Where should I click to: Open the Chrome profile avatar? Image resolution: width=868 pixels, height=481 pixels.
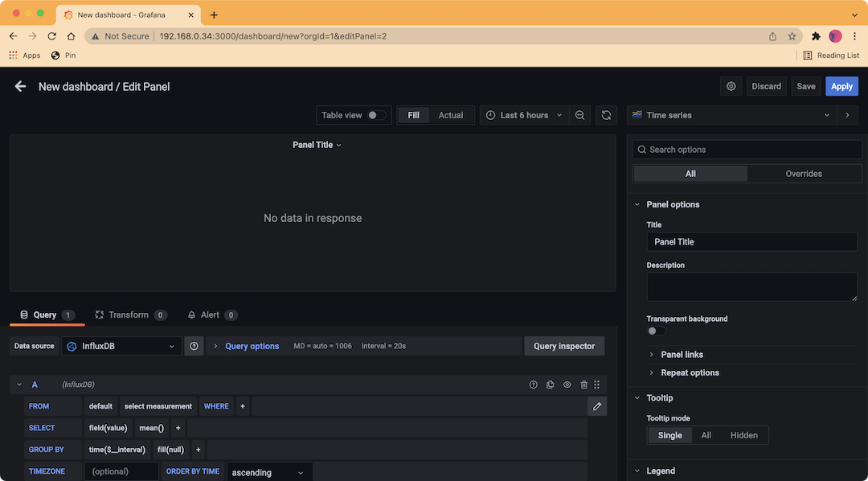point(835,36)
